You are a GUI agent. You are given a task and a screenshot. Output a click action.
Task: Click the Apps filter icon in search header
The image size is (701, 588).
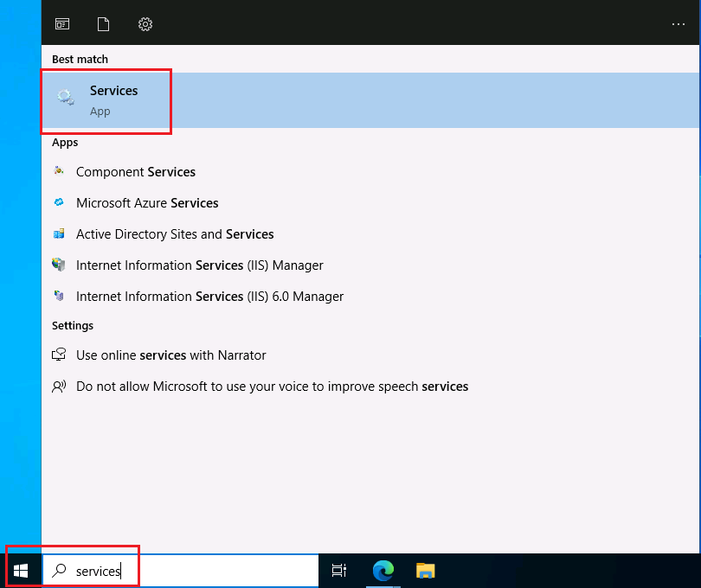(x=61, y=23)
